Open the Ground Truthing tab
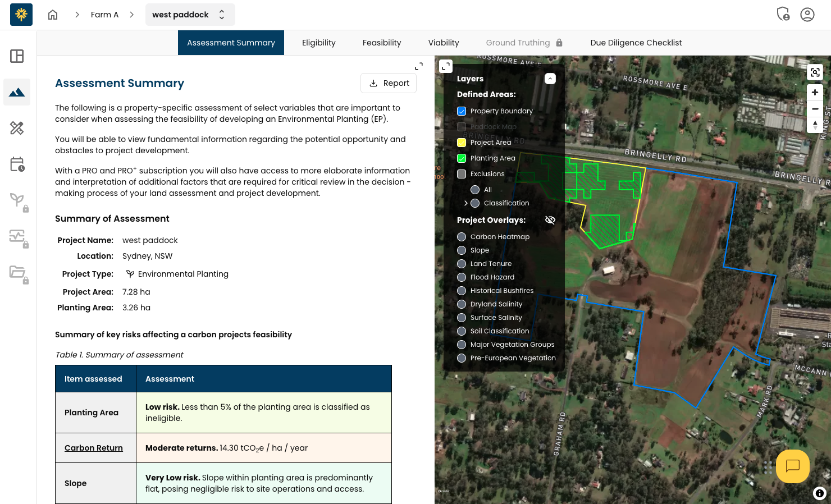This screenshot has width=831, height=504. tap(524, 43)
